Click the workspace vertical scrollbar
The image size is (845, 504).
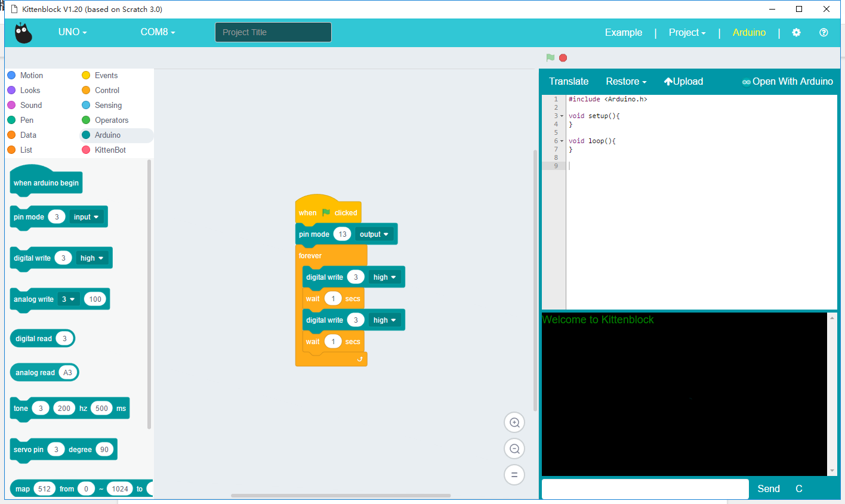point(535,280)
